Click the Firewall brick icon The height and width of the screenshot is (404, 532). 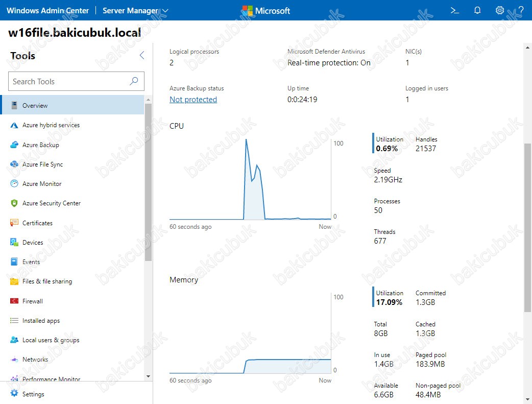14,301
